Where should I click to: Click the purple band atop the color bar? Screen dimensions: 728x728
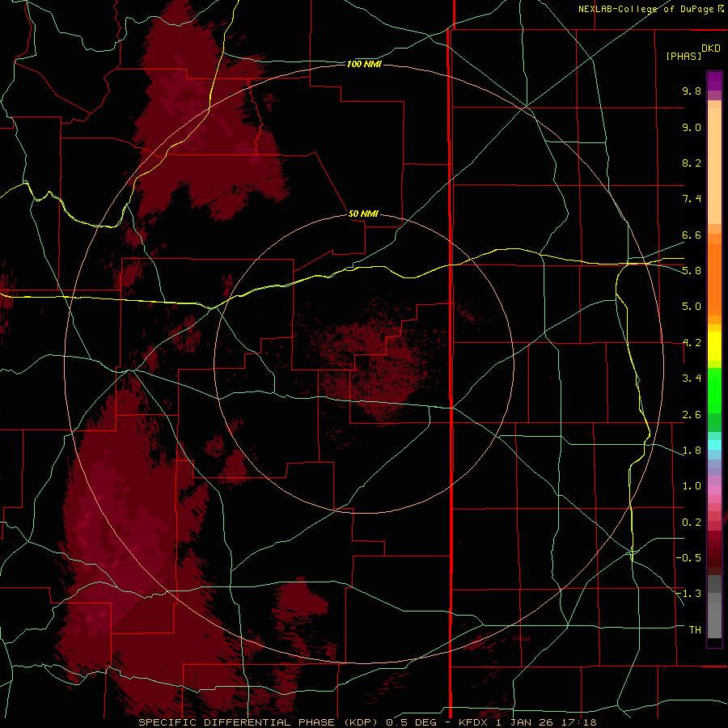(x=714, y=81)
